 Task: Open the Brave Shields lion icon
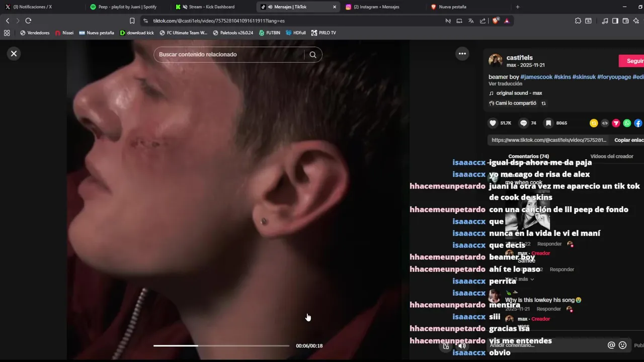click(496, 21)
